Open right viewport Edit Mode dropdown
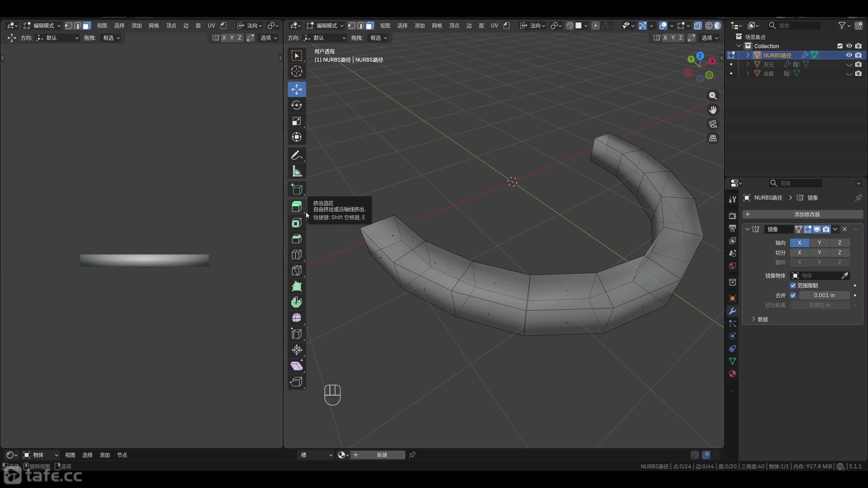The image size is (868, 488). click(x=325, y=26)
